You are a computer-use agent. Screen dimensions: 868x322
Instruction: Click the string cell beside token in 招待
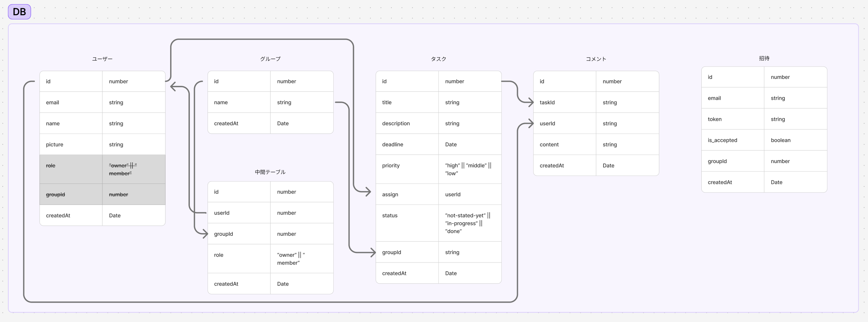click(x=796, y=119)
